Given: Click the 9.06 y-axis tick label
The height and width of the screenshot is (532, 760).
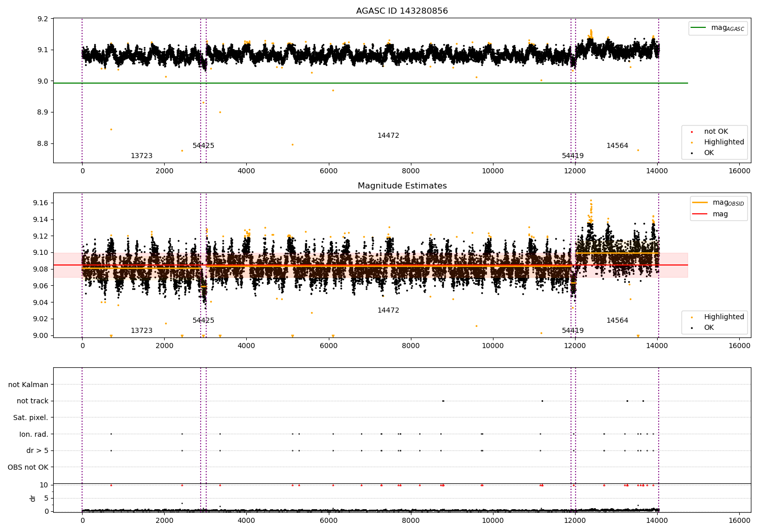Looking at the screenshot, I should pos(41,286).
